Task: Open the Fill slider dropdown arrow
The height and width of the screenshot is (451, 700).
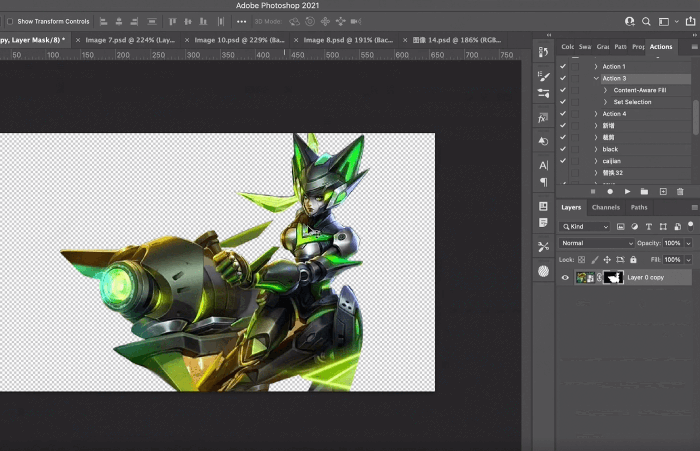Action: pyautogui.click(x=688, y=259)
